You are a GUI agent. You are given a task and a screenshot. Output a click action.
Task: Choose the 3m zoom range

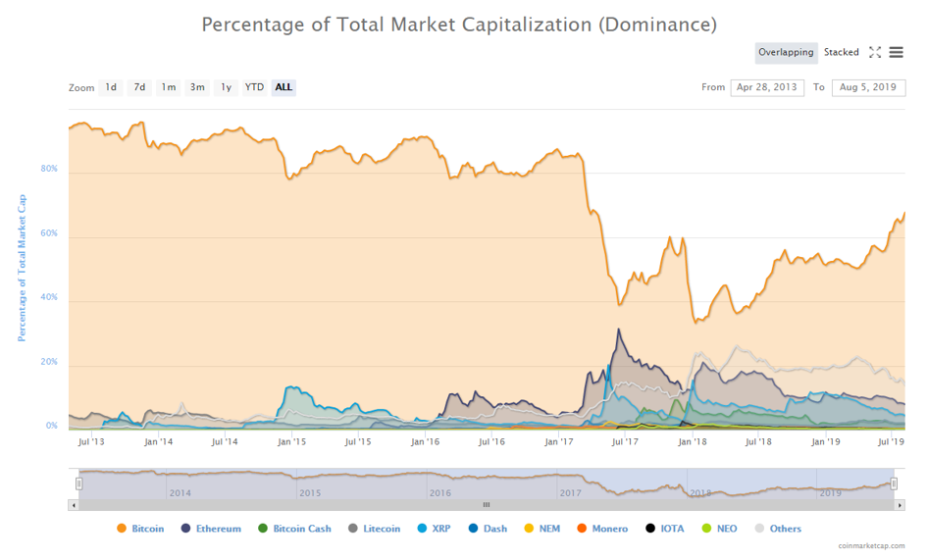pyautogui.click(x=197, y=87)
